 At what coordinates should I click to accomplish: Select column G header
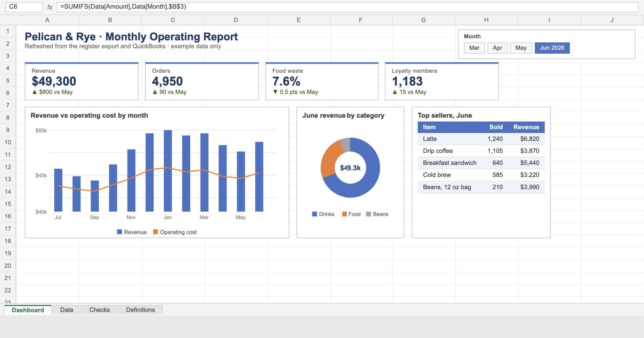[x=423, y=20]
